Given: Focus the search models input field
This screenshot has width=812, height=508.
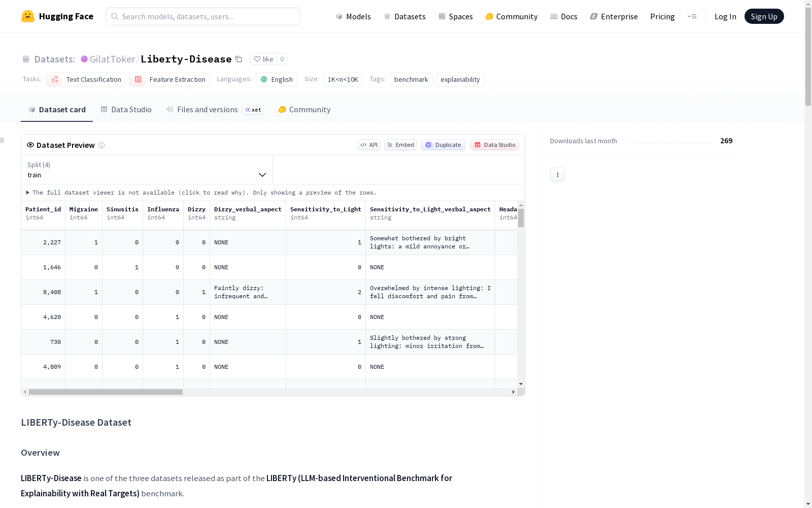Looking at the screenshot, I should (x=203, y=16).
